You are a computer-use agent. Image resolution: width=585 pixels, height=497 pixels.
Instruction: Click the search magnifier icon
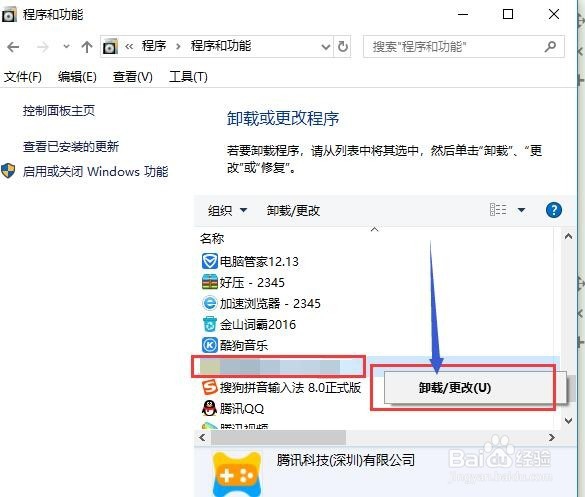550,47
